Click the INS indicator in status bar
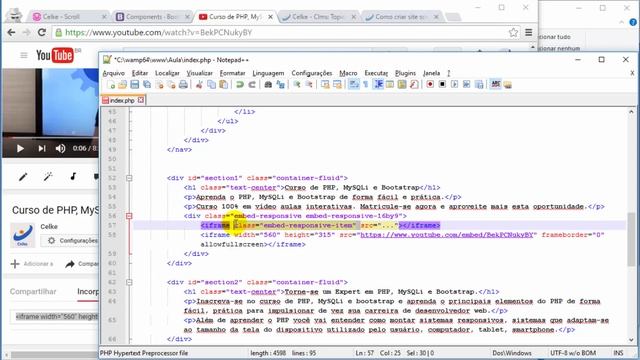 click(x=618, y=353)
